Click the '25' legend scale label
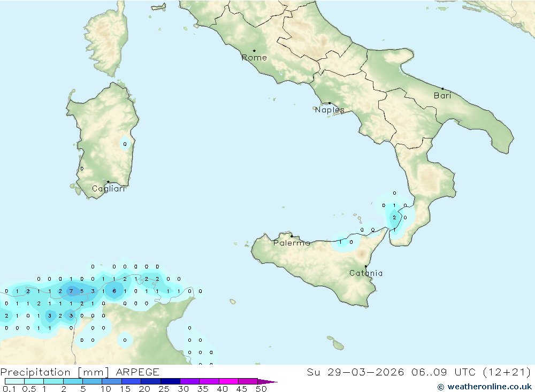 (x=164, y=389)
